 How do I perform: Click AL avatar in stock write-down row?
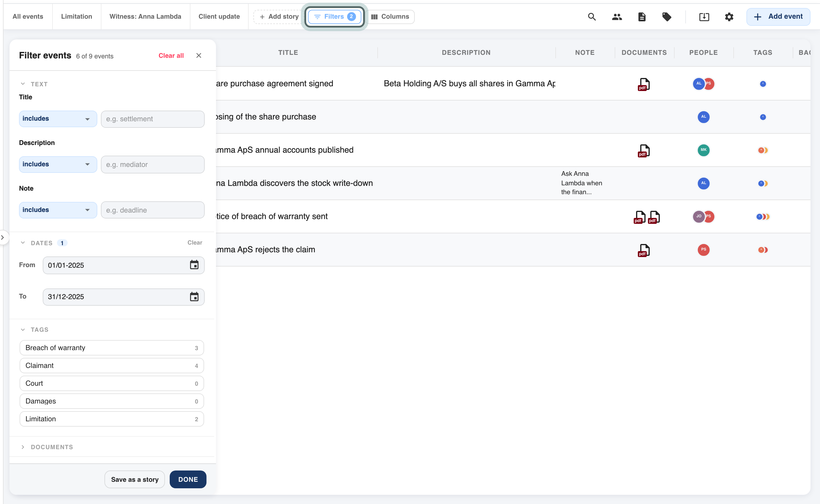click(703, 183)
